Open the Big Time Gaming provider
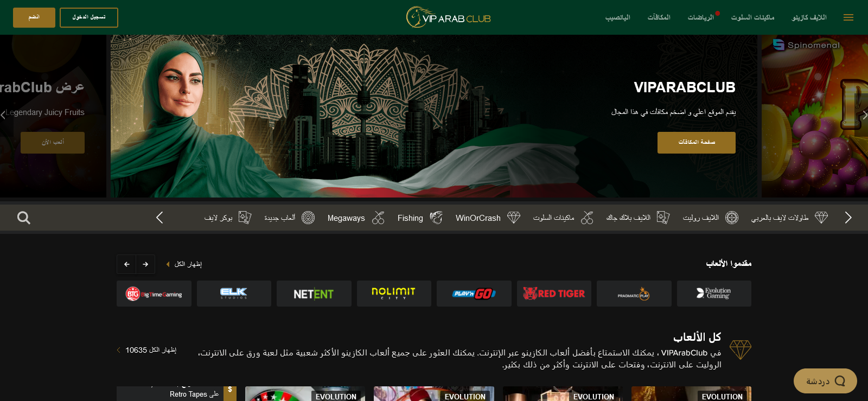868x401 pixels. pyautogui.click(x=154, y=294)
